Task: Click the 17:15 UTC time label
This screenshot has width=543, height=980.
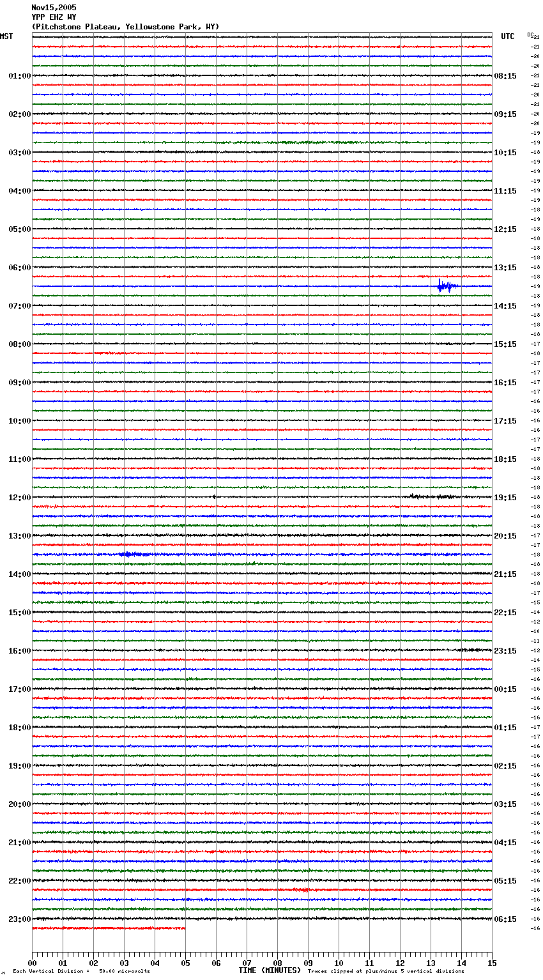Action: [505, 421]
